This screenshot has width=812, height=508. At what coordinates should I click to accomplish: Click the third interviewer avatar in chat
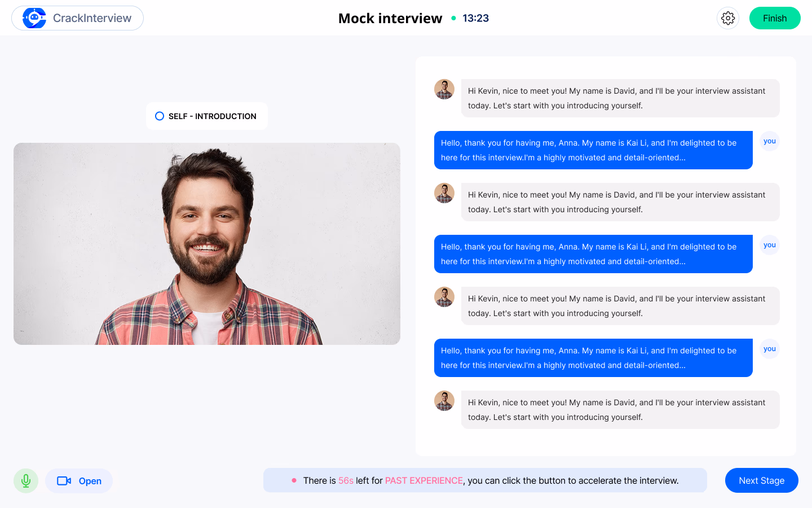(x=444, y=297)
